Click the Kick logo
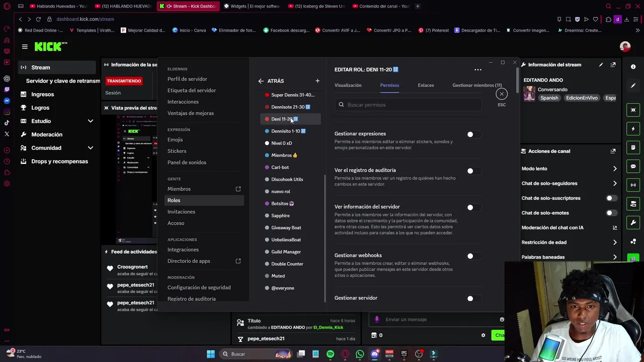The width and height of the screenshot is (644, 362). coord(50,46)
